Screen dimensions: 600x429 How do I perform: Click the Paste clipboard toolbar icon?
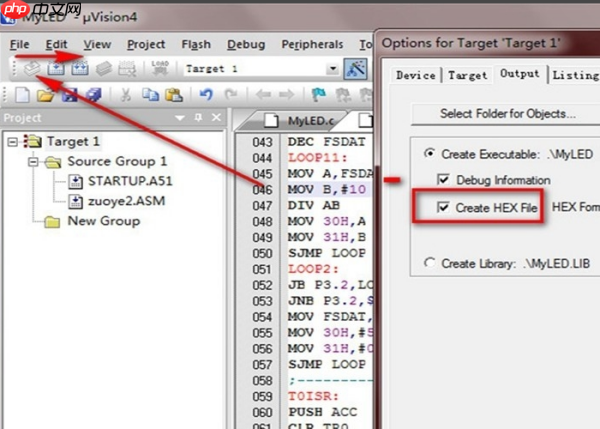point(174,95)
